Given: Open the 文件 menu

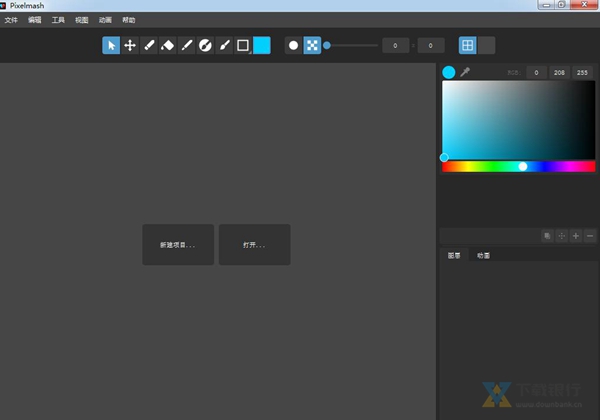Looking at the screenshot, I should 11,20.
